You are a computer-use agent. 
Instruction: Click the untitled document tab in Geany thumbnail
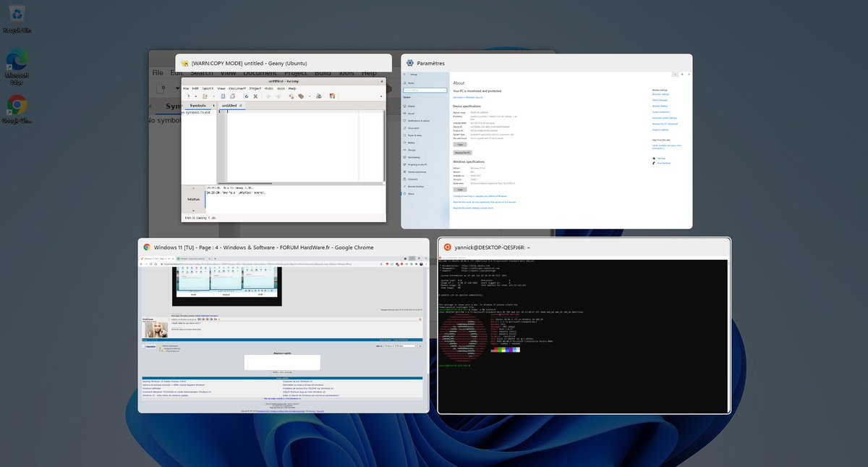coord(233,105)
